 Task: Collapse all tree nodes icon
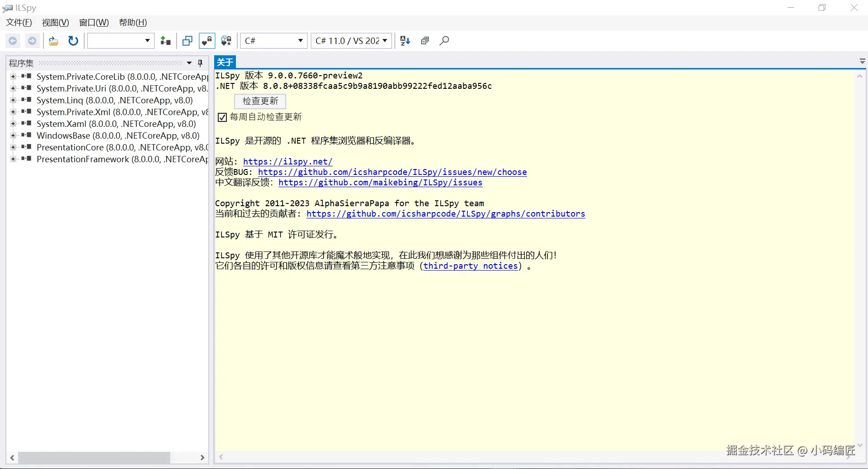(425, 41)
